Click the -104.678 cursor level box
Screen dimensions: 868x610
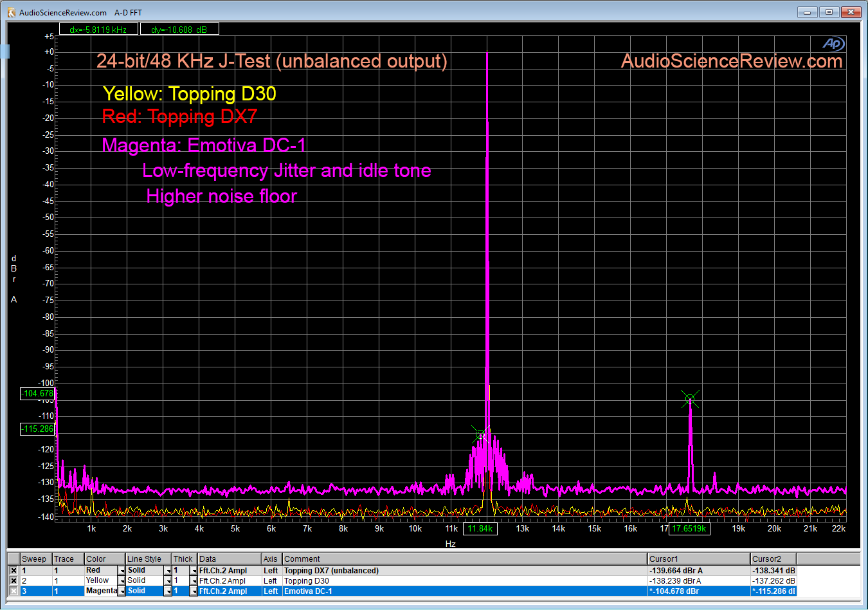pos(37,394)
